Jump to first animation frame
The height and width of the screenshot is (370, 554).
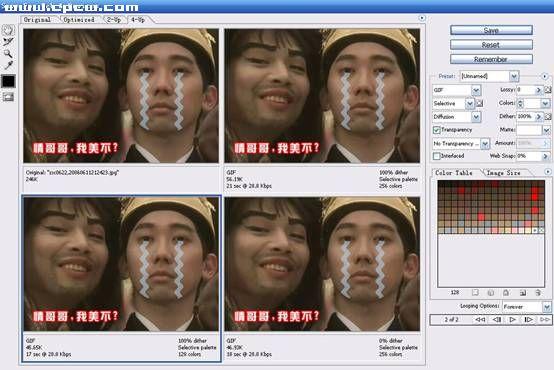pos(480,319)
